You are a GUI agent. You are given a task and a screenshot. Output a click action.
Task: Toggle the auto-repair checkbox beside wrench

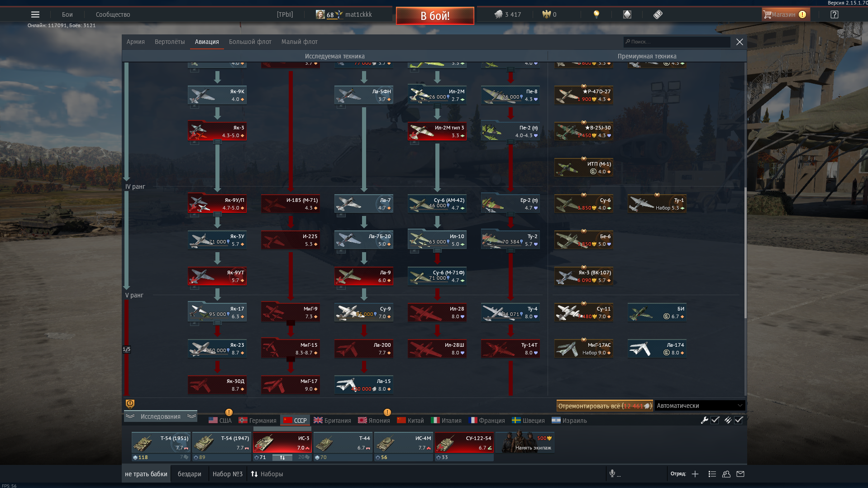pyautogui.click(x=715, y=420)
